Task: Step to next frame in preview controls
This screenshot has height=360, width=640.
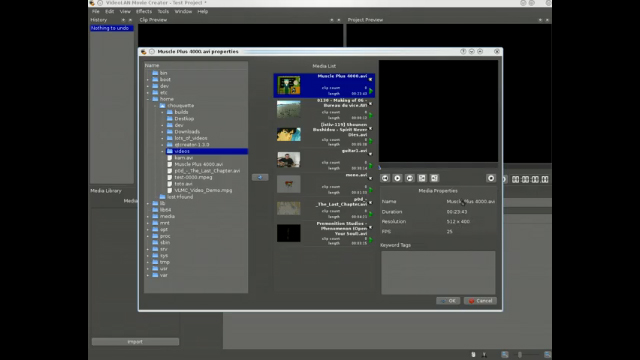Action: click(x=409, y=178)
